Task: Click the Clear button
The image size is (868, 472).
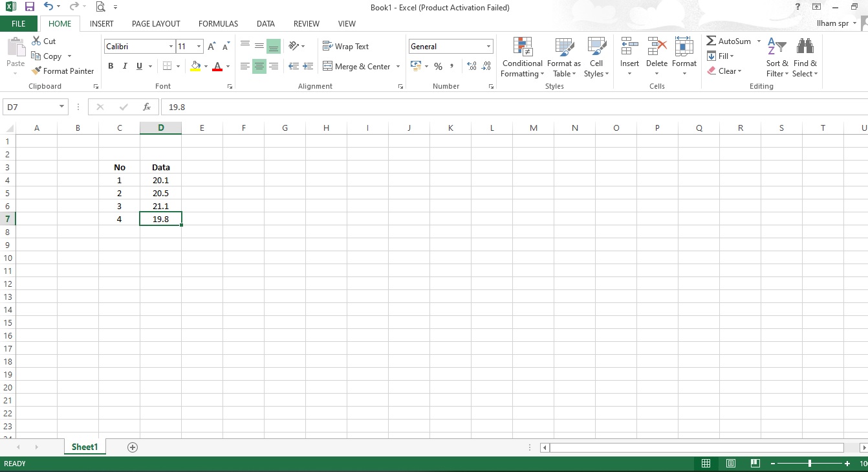Action: coord(724,71)
